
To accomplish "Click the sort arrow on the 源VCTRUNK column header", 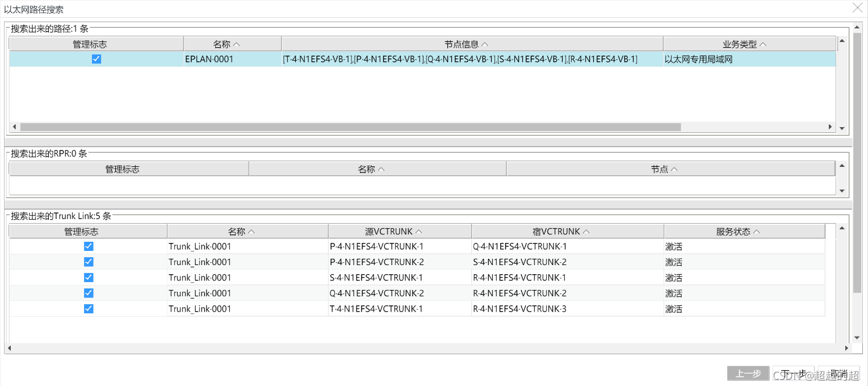I will (x=419, y=232).
